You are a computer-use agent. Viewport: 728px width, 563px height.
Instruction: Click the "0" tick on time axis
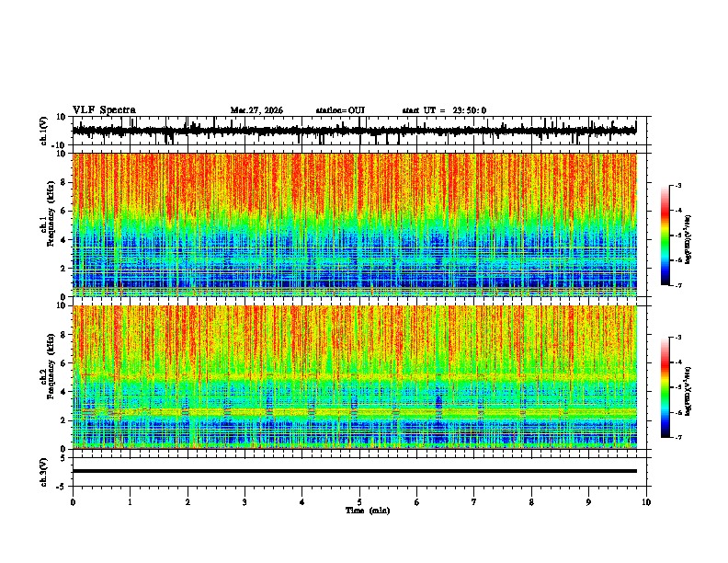[x=73, y=502]
